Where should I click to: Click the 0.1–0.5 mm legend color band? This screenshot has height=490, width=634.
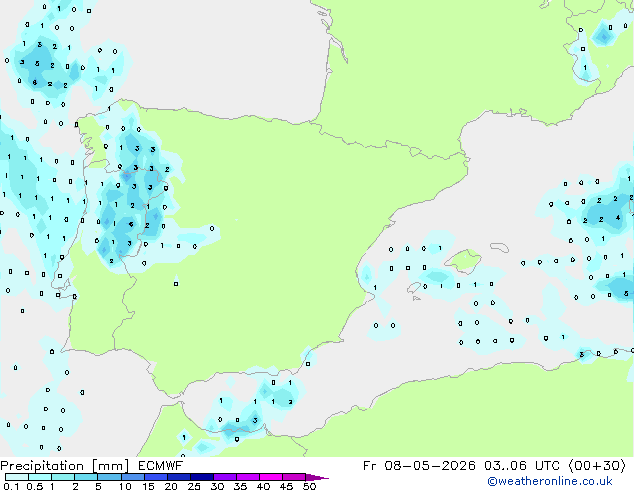tap(17, 477)
